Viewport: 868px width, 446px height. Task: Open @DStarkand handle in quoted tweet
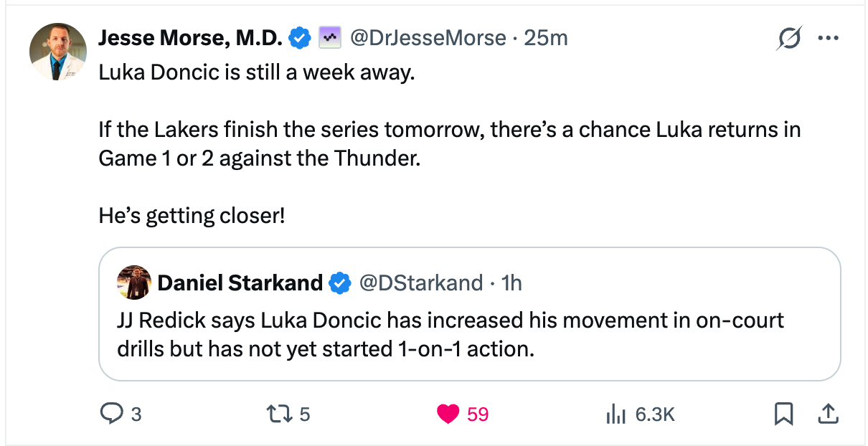point(420,283)
